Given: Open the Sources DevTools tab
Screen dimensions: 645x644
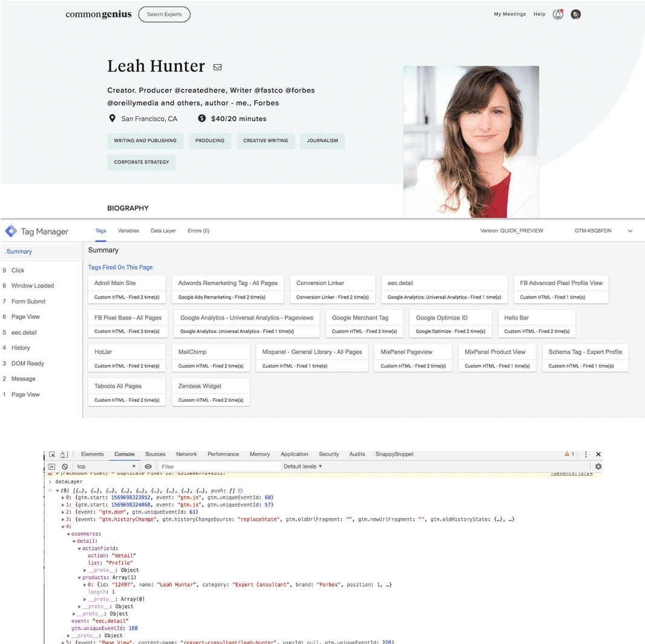Looking at the screenshot, I should (x=155, y=455).
